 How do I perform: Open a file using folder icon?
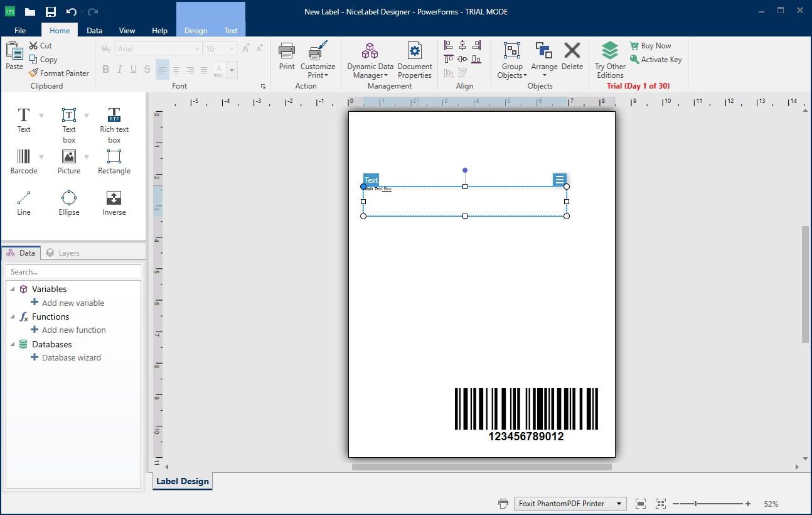tap(30, 11)
